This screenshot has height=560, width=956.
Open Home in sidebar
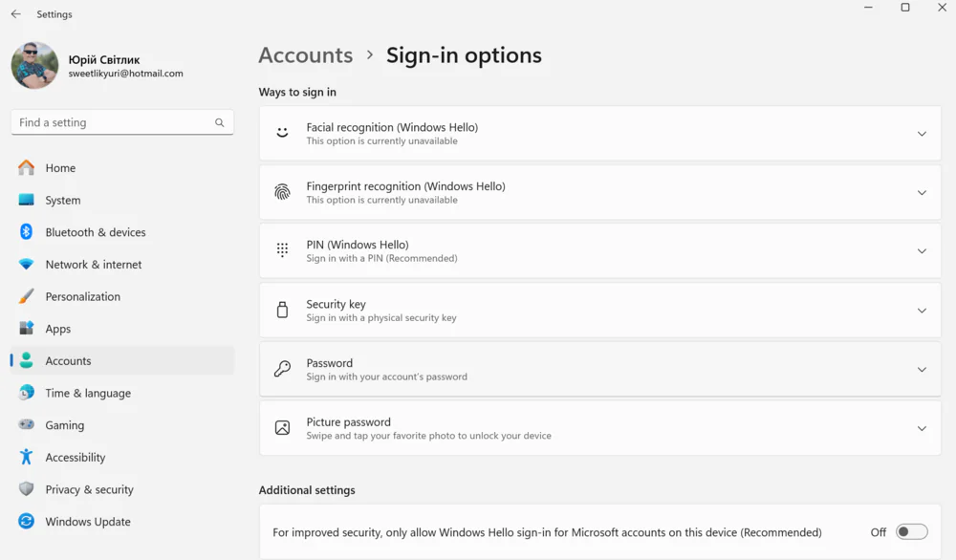[122, 167]
